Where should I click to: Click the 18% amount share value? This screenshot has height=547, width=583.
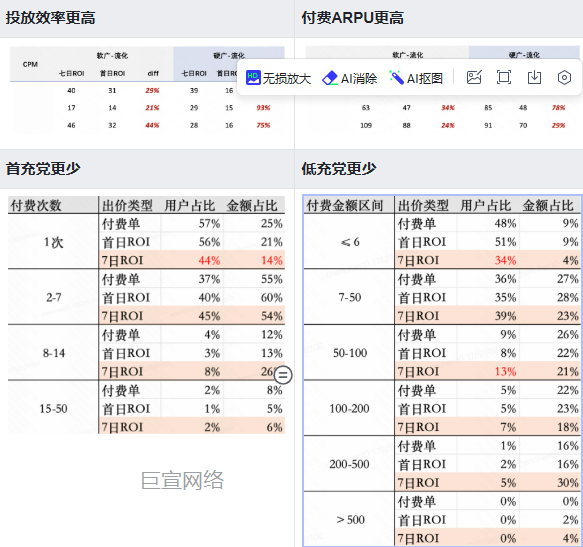(x=568, y=427)
